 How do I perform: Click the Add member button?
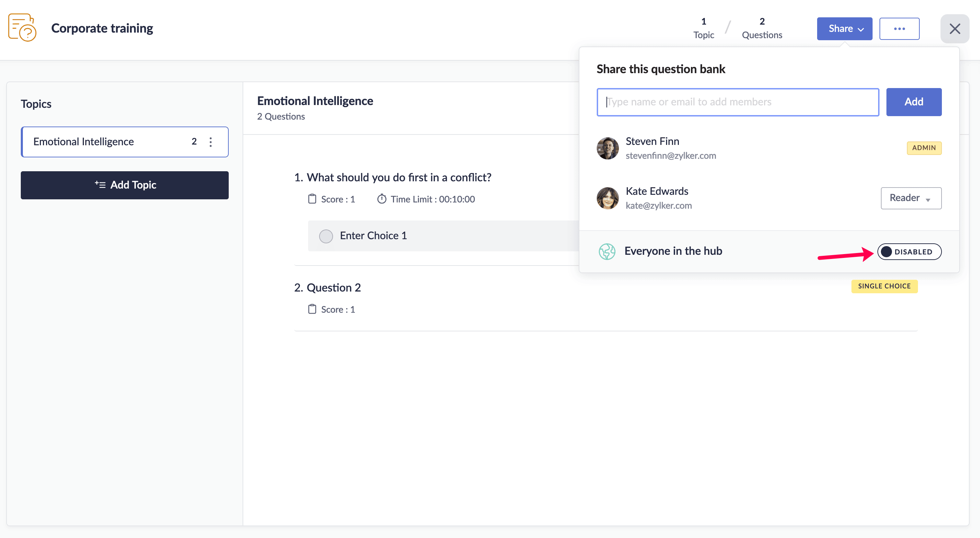[x=913, y=102]
